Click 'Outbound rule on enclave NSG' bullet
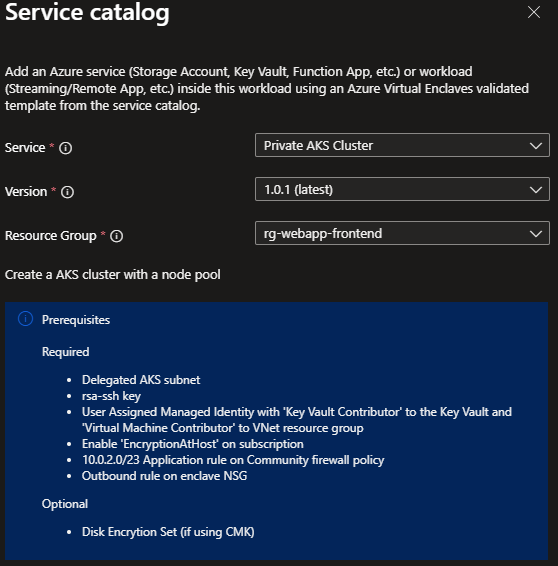 (x=164, y=476)
